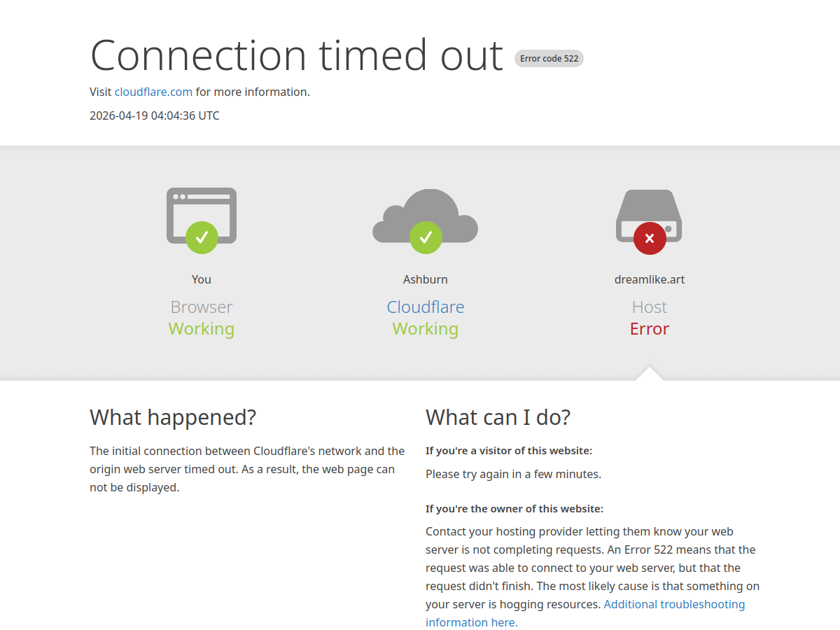
Task: Select the Connection timed out heading
Action: point(296,56)
